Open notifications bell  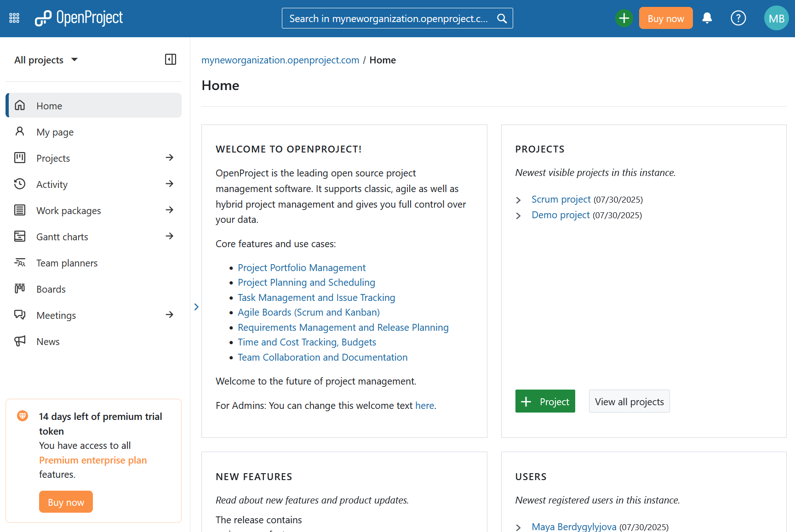(x=707, y=18)
